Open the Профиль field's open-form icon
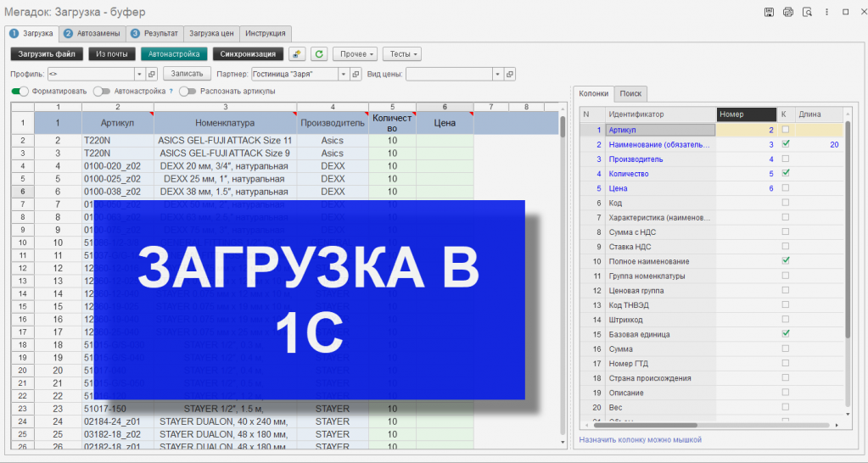The height and width of the screenshot is (463, 868). click(x=152, y=74)
